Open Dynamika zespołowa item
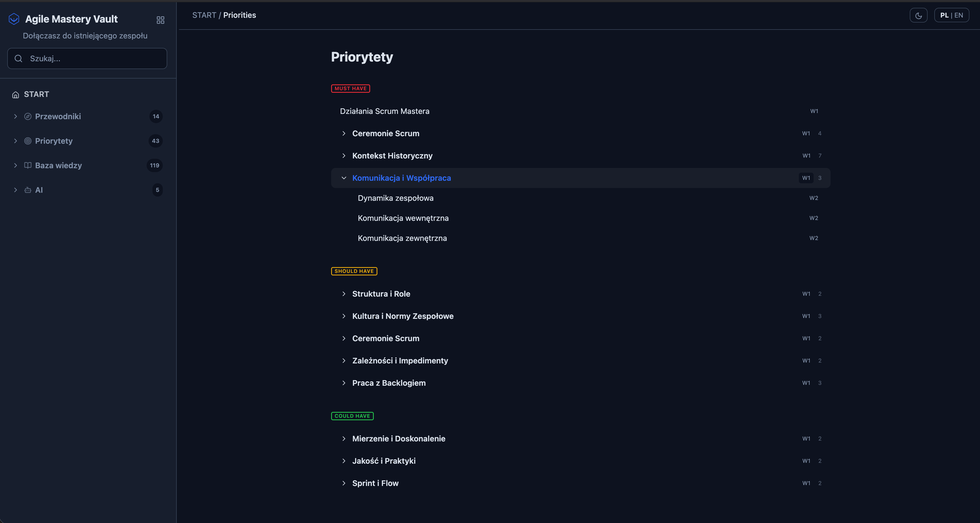The height and width of the screenshot is (523, 980). (395, 198)
